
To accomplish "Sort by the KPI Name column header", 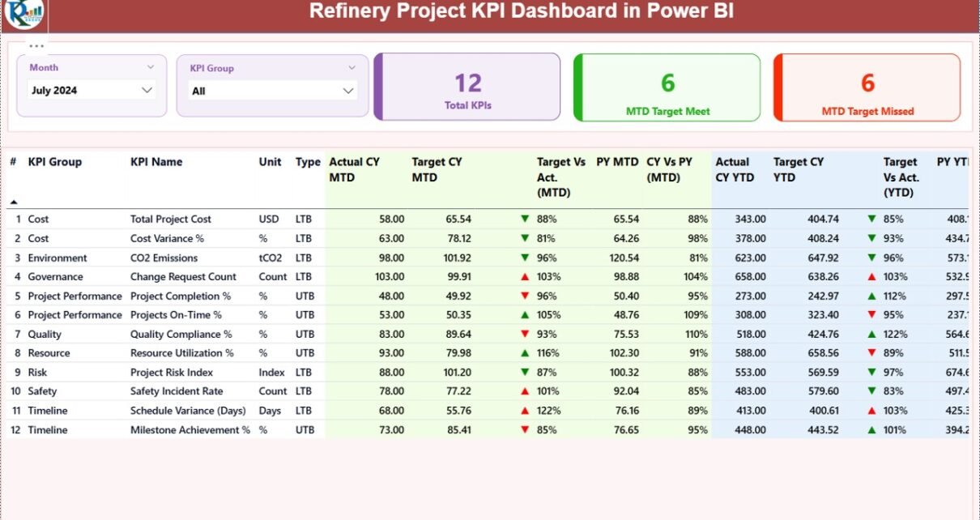I will click(156, 162).
